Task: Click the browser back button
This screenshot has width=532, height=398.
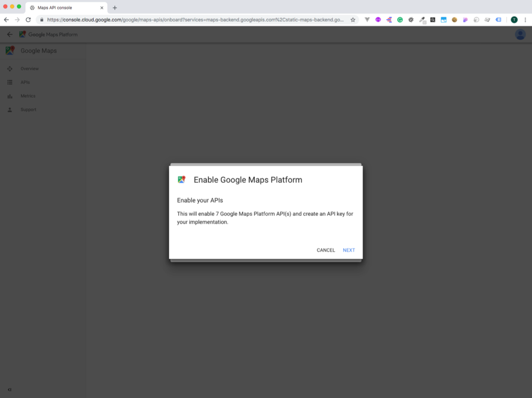Action: 6,20
